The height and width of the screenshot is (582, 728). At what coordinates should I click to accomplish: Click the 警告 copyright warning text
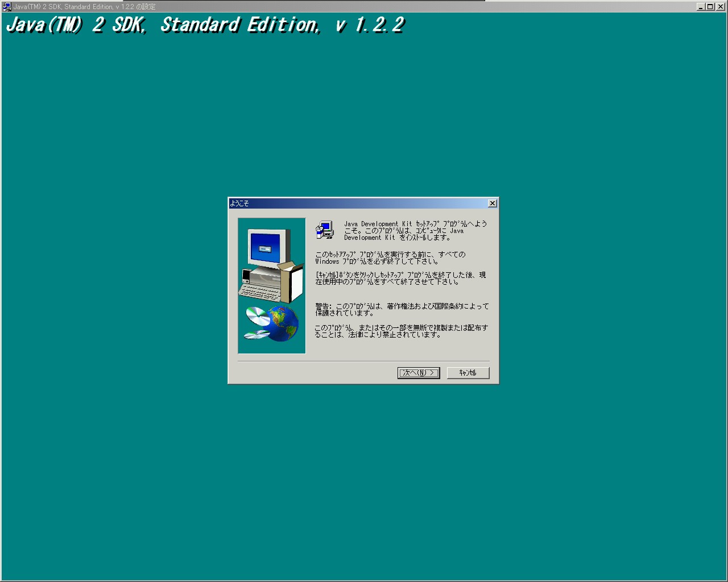[402, 310]
